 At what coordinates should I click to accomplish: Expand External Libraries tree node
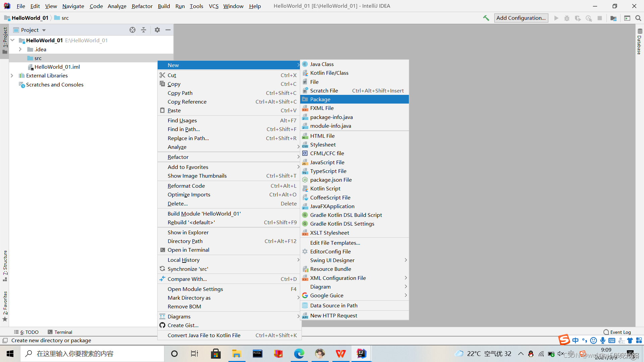(12, 76)
